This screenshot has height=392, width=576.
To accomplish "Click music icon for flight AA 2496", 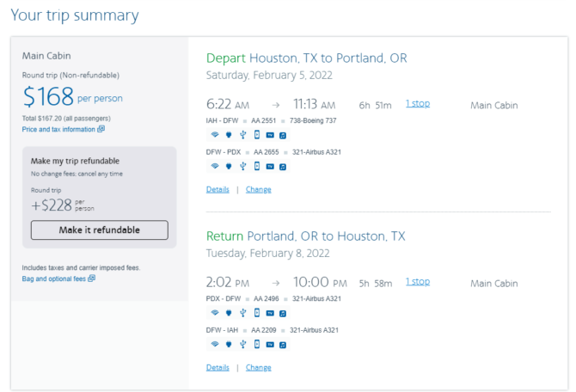I will click(x=283, y=314).
